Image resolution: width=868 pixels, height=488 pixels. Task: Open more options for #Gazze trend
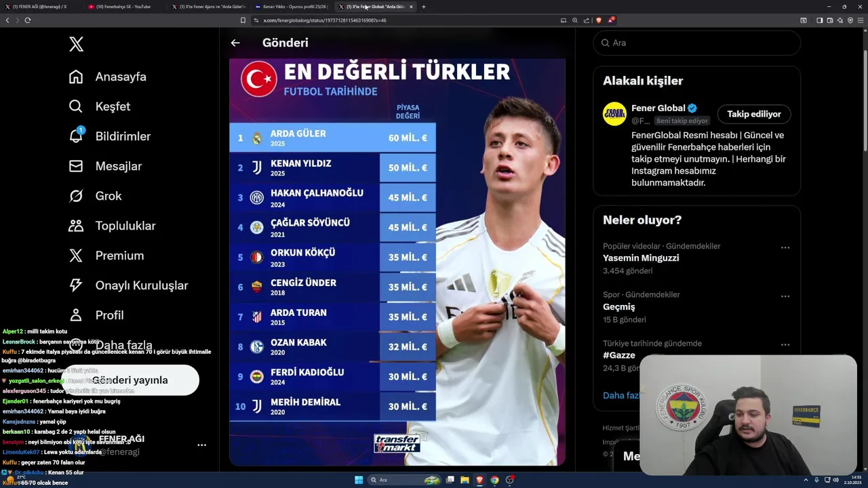click(785, 345)
